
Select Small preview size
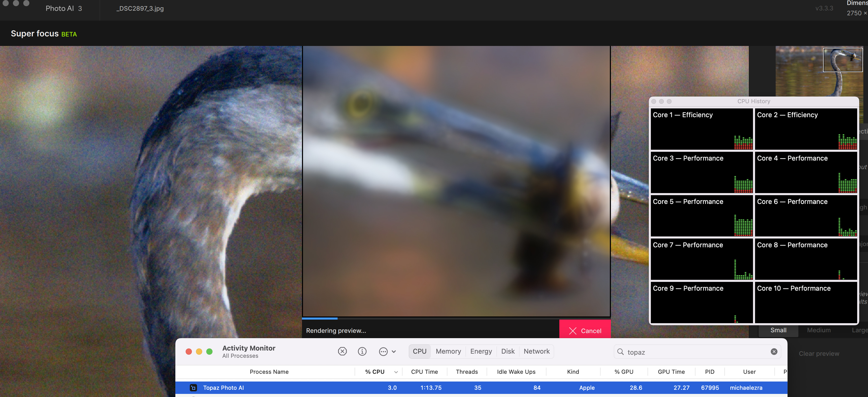point(778,330)
